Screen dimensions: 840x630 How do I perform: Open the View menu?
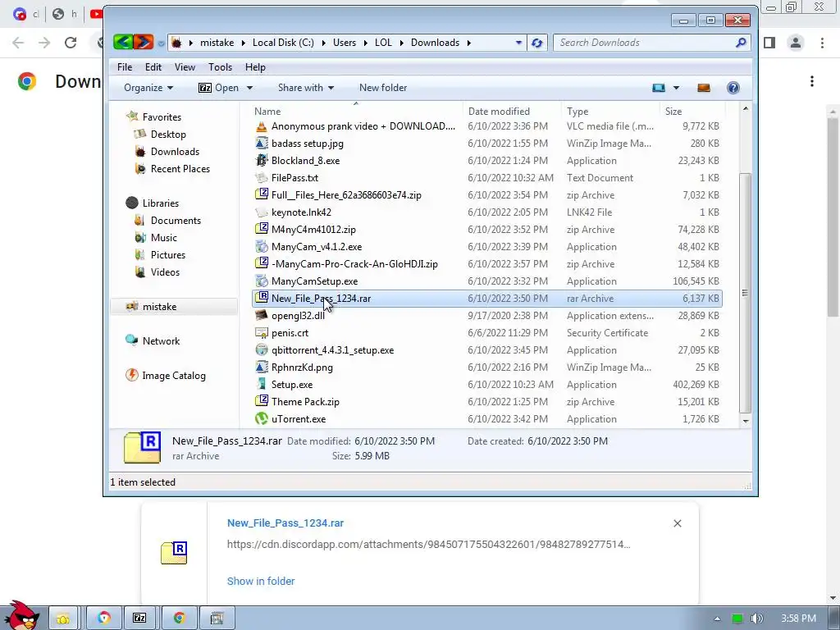tap(185, 67)
